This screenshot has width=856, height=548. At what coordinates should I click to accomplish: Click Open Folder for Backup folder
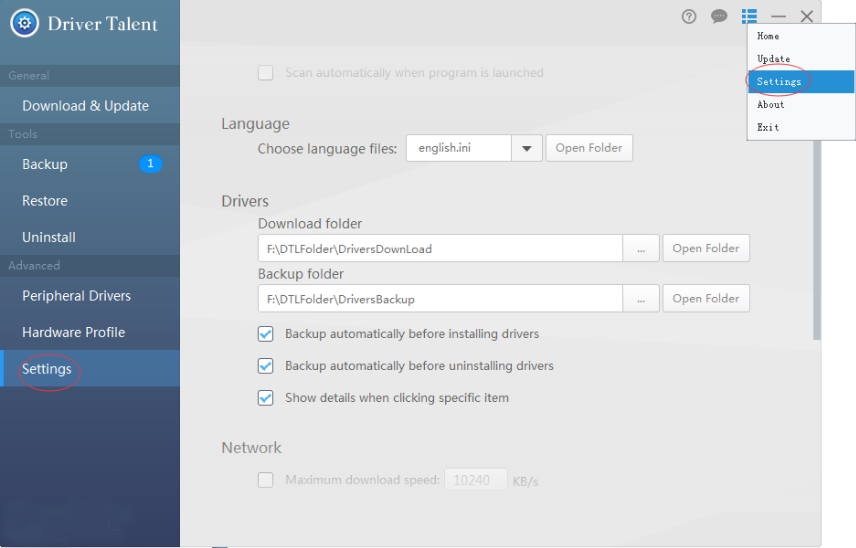click(x=706, y=299)
